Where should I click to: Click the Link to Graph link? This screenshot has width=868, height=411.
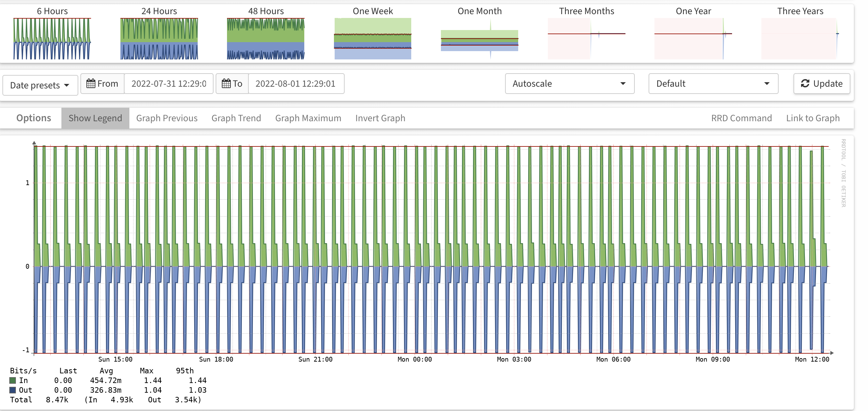pyautogui.click(x=812, y=118)
